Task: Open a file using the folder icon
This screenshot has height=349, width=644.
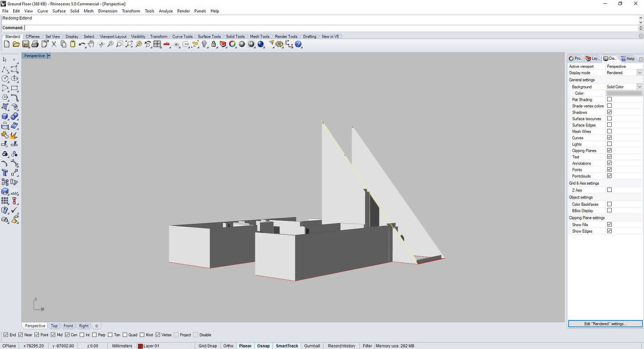Action: click(x=16, y=44)
